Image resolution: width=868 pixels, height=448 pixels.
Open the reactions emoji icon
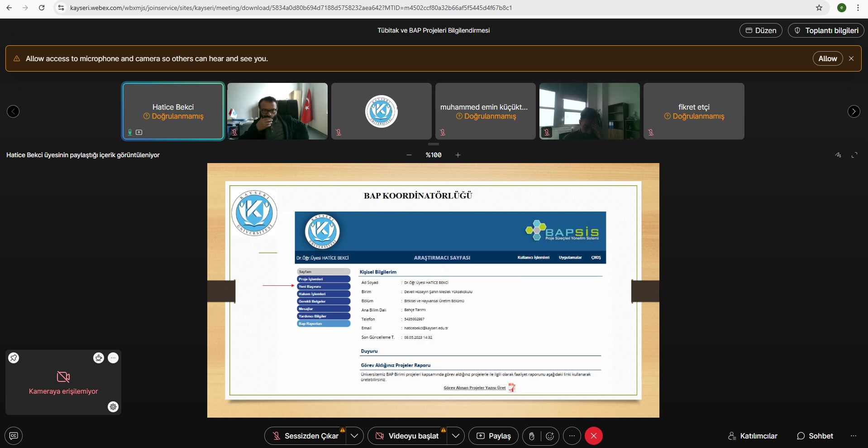click(x=550, y=436)
